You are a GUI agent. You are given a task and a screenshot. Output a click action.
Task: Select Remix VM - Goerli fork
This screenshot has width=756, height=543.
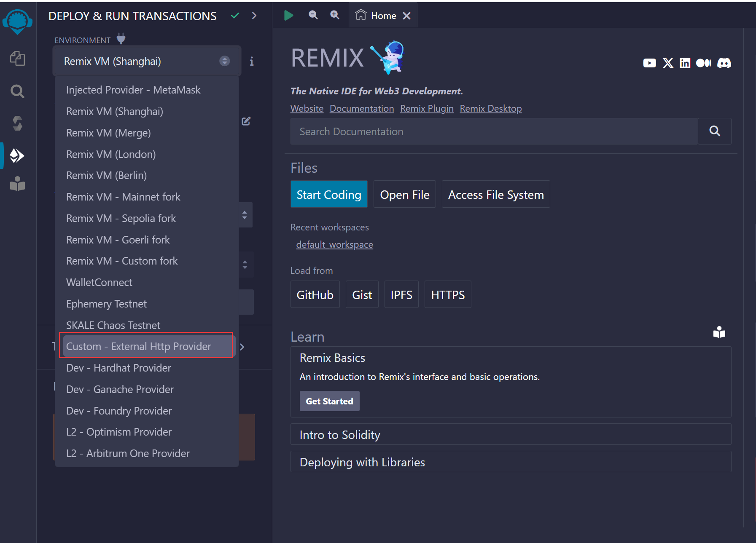pyautogui.click(x=147, y=240)
